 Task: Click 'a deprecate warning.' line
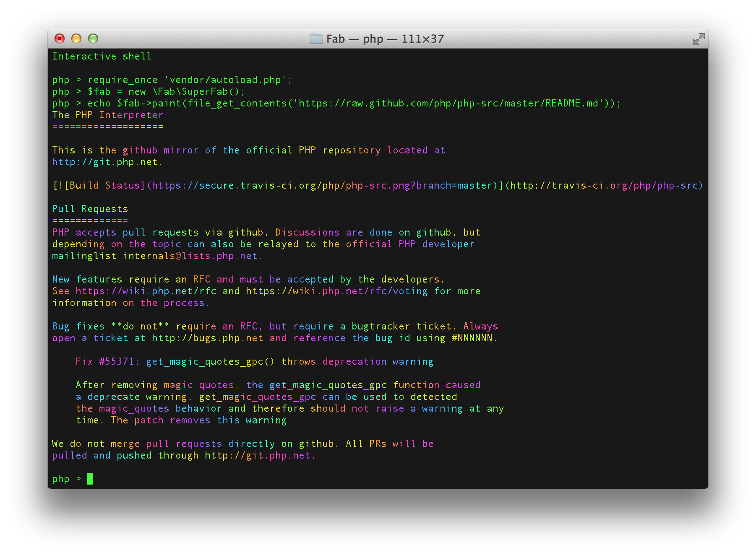coord(266,397)
